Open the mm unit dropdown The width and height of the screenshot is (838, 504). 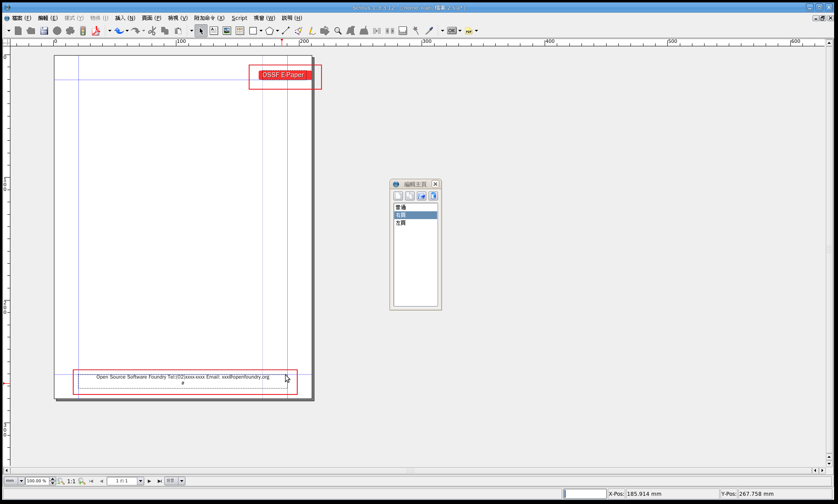[x=21, y=481]
